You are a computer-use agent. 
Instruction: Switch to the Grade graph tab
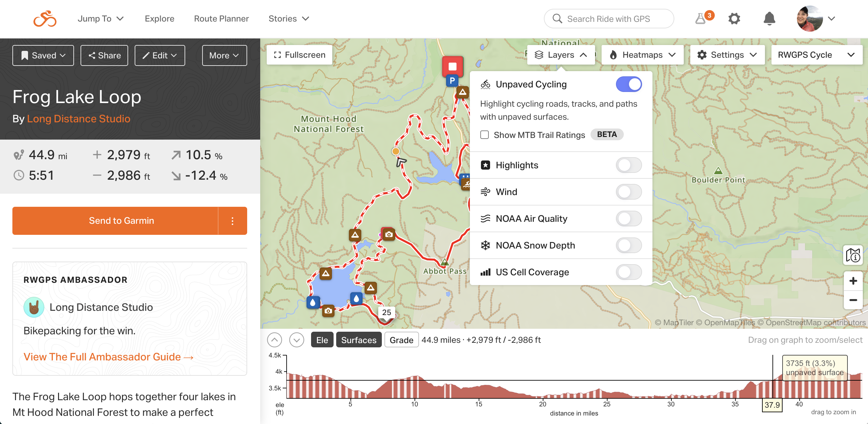pyautogui.click(x=401, y=340)
